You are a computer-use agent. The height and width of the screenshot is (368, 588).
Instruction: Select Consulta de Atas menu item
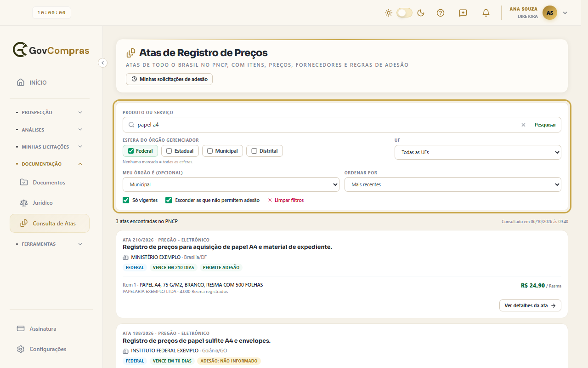tap(50, 224)
